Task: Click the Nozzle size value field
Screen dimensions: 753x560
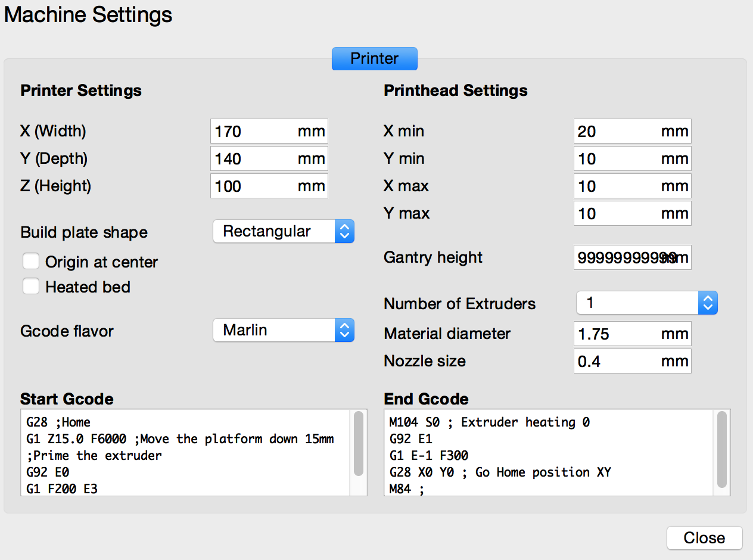Action: [x=620, y=361]
